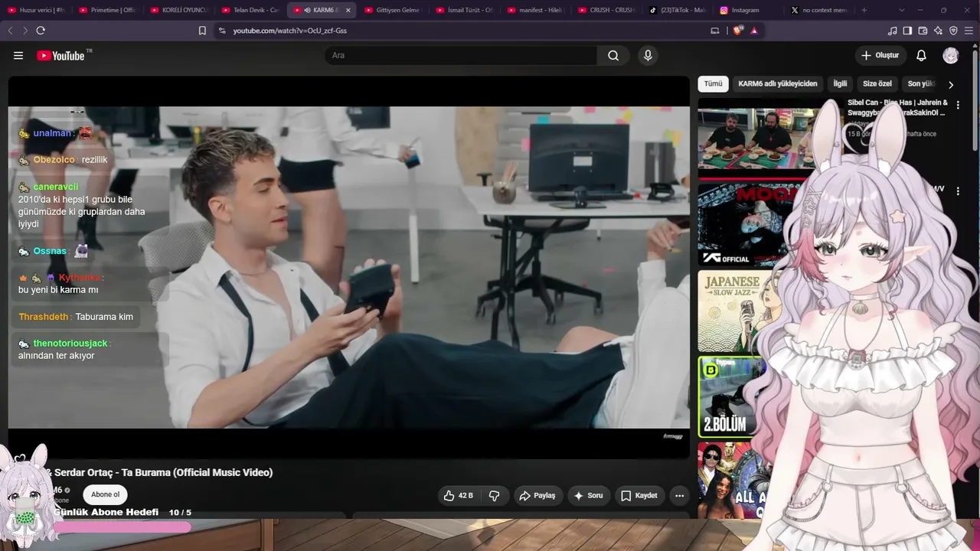Switch to the Primetime tab
Image resolution: width=980 pixels, height=551 pixels.
[x=108, y=10]
